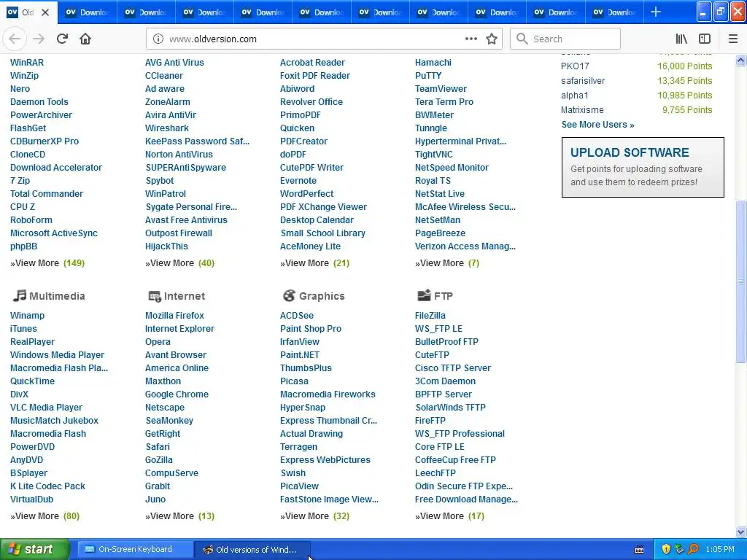Expand View More (40) list
The width and height of the screenshot is (747, 560).
tap(179, 262)
